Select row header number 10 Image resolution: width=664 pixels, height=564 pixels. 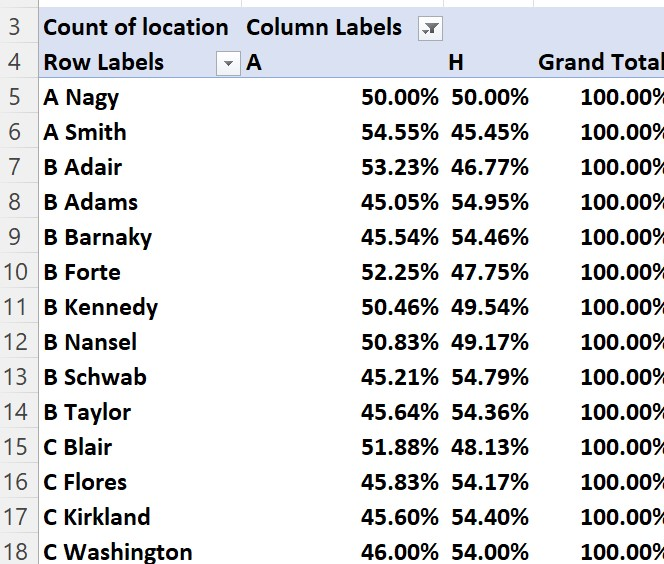click(15, 272)
